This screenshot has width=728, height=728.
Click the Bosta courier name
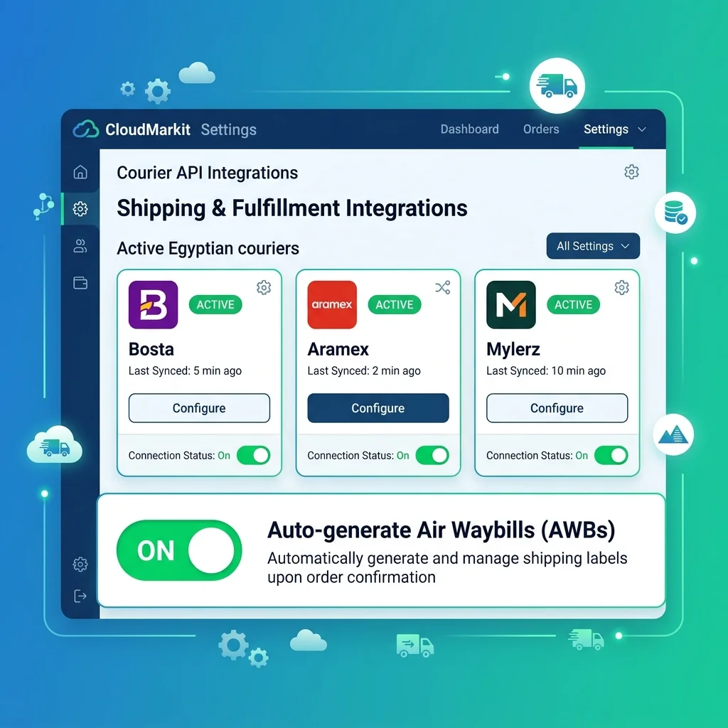[151, 349]
